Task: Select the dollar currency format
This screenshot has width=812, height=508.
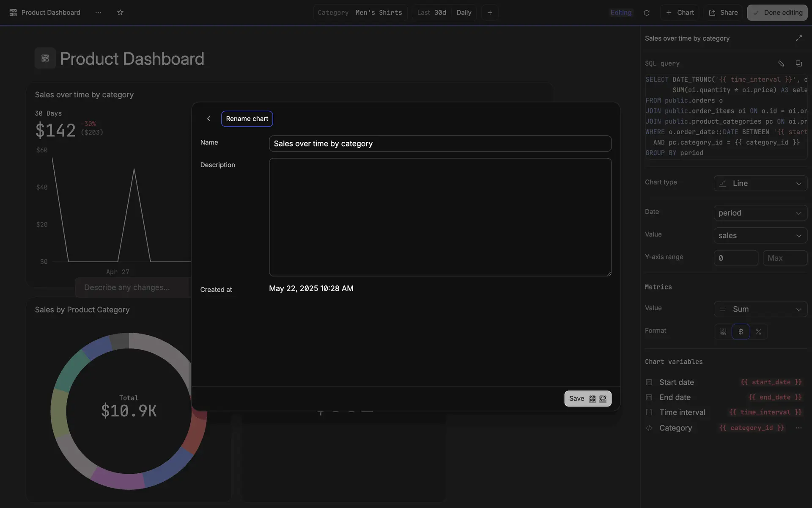Action: tap(741, 332)
